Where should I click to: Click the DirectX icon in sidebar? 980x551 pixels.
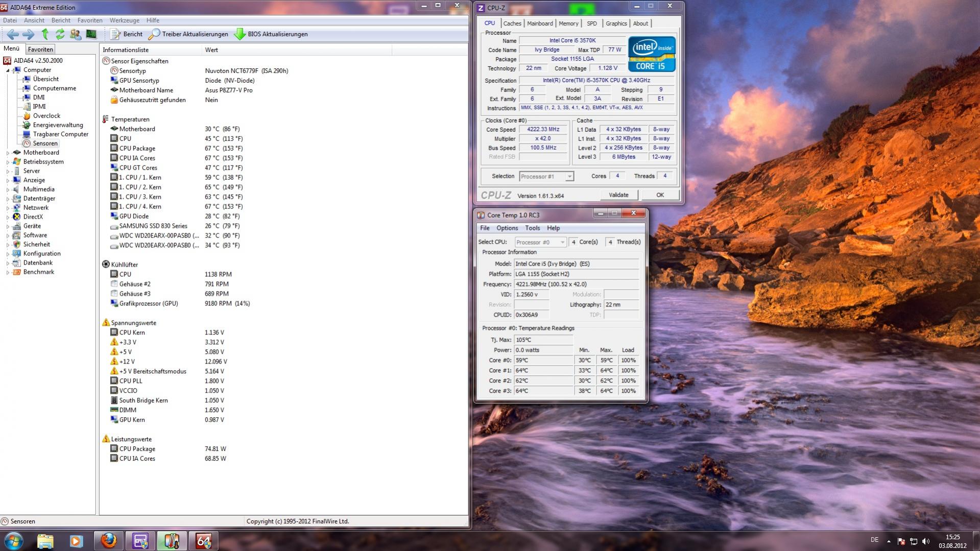[17, 217]
